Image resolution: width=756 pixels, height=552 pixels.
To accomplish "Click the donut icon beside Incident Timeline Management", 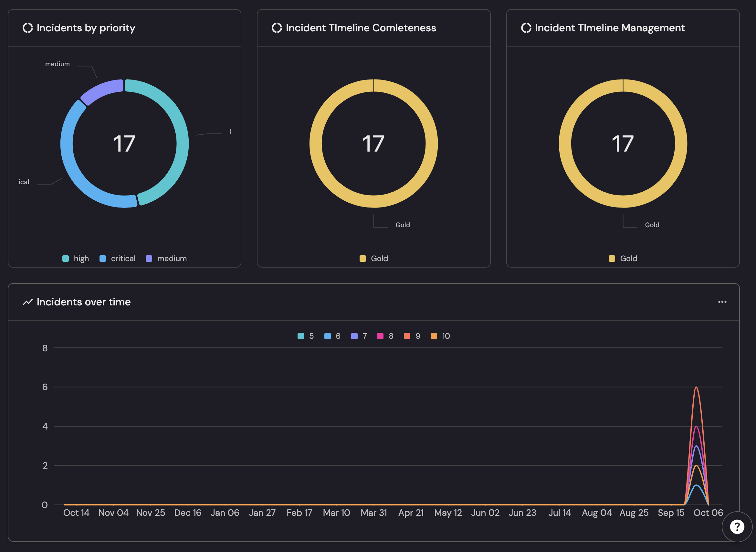I will pyautogui.click(x=526, y=28).
